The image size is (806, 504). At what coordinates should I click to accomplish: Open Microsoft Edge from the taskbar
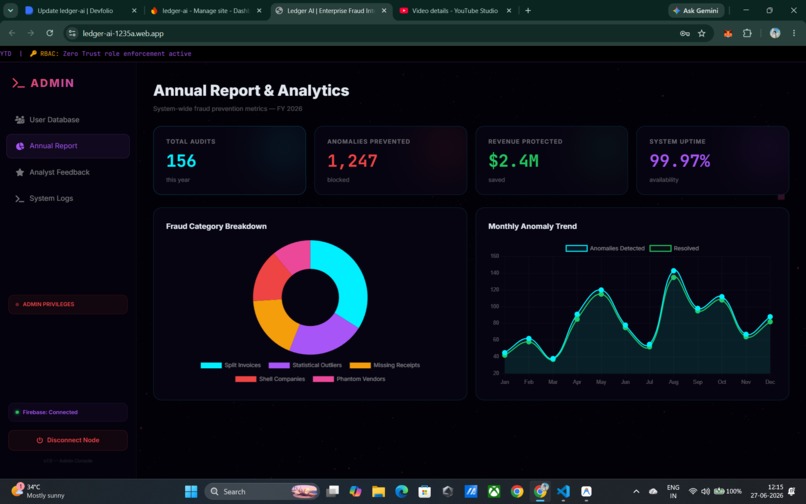click(401, 492)
